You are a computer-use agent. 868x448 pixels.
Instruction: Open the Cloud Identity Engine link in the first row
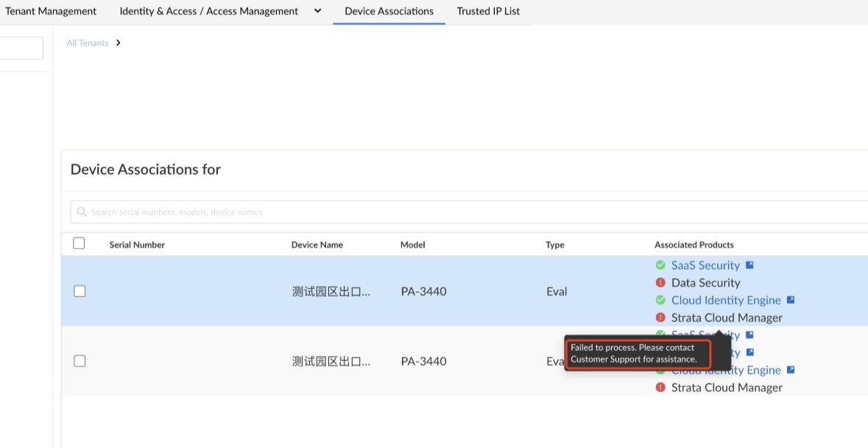(x=726, y=300)
